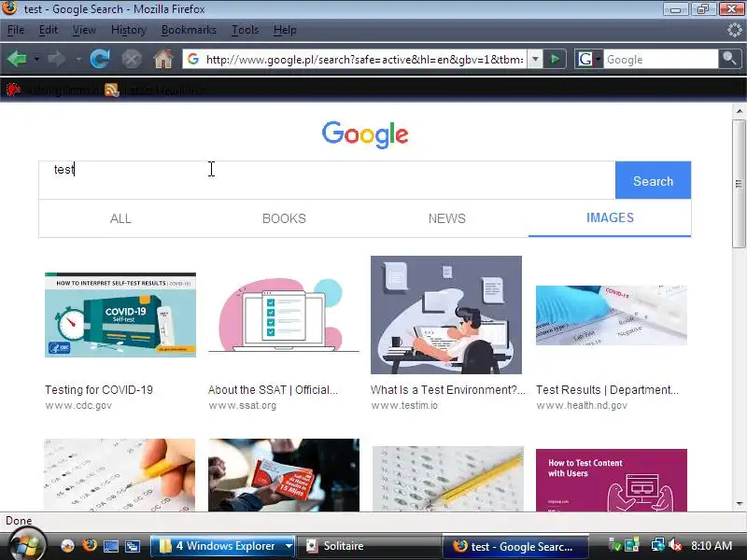The image size is (747, 560).
Task: Click the grayed-out Forward arrow
Action: pos(57,59)
